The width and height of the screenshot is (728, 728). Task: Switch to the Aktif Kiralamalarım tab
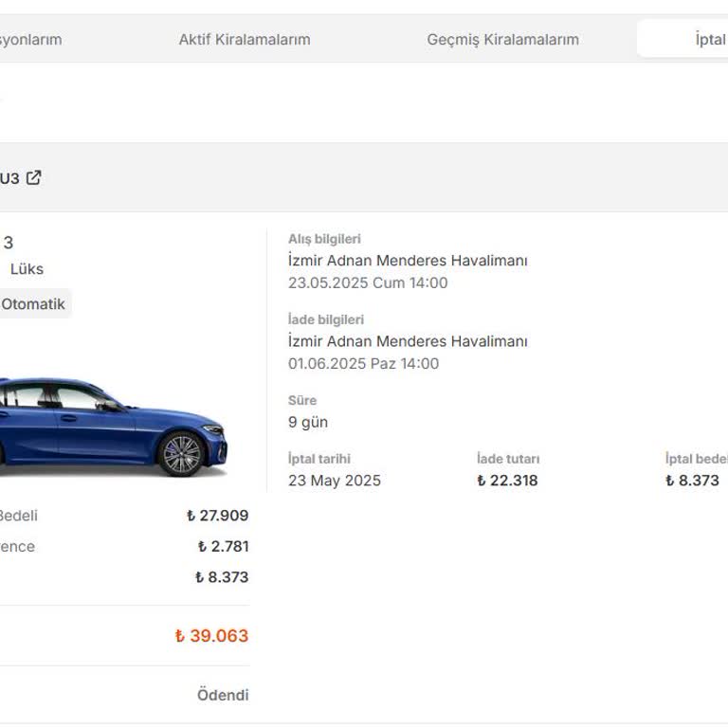pyautogui.click(x=245, y=40)
